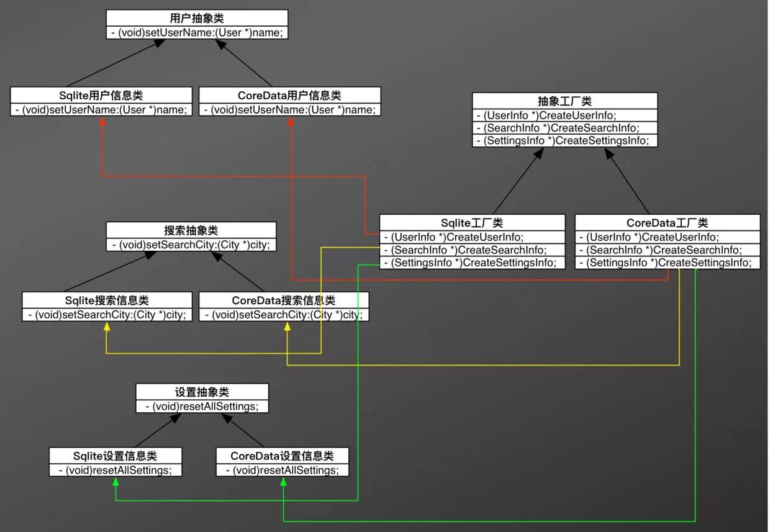
Task: Click setSearchCity method under Sqlite搜索信息类
Action: [107, 314]
